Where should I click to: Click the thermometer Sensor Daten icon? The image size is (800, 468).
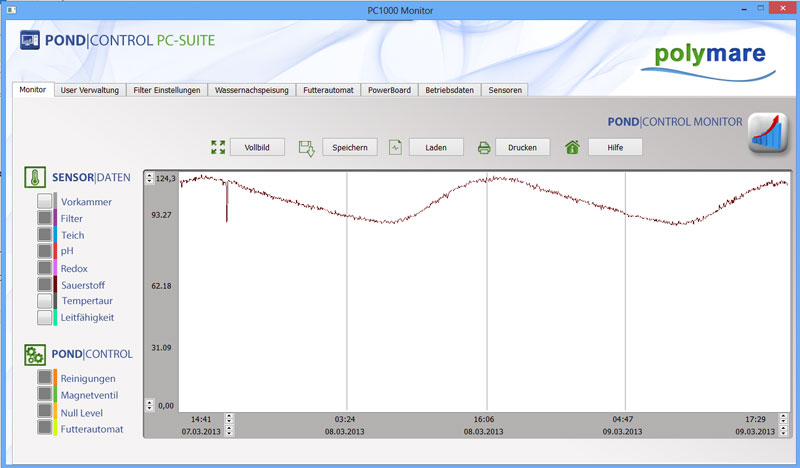[x=37, y=177]
